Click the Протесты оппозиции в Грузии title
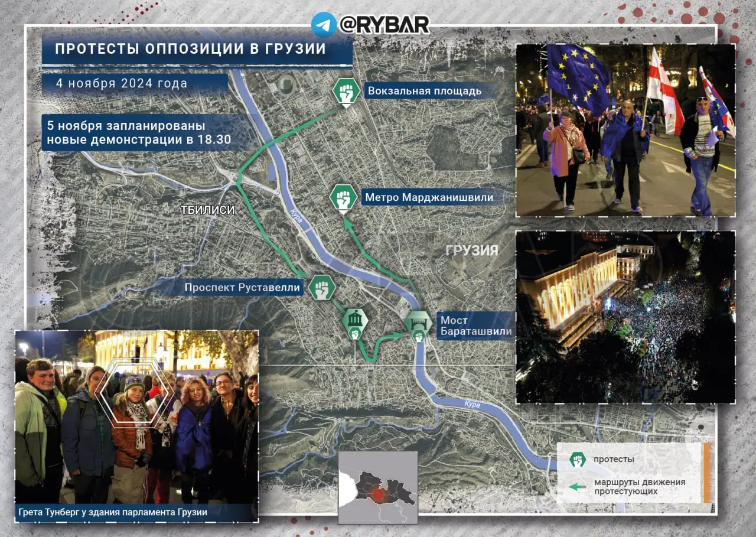The height and width of the screenshot is (537, 756). tap(191, 48)
